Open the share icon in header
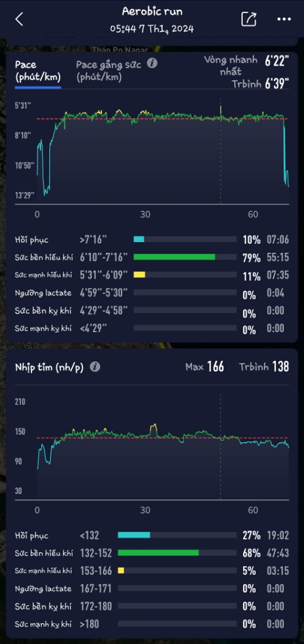This screenshot has width=304, height=644. click(249, 19)
